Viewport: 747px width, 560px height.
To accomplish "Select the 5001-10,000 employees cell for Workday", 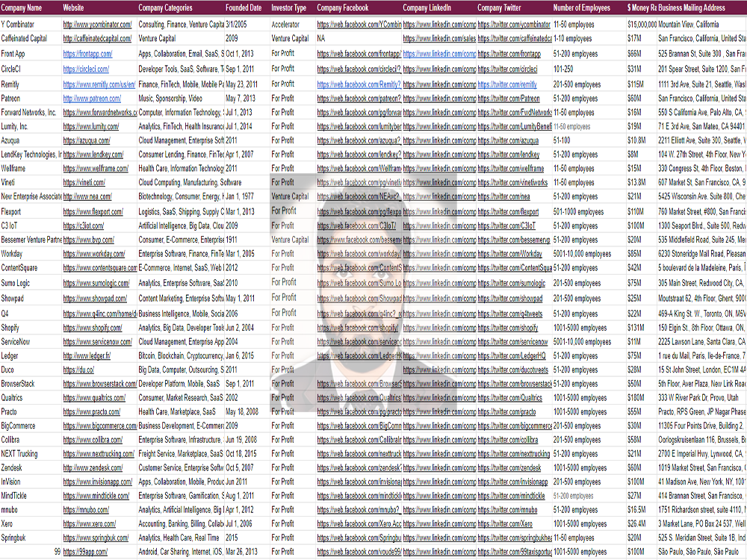I will pyautogui.click(x=582, y=255).
